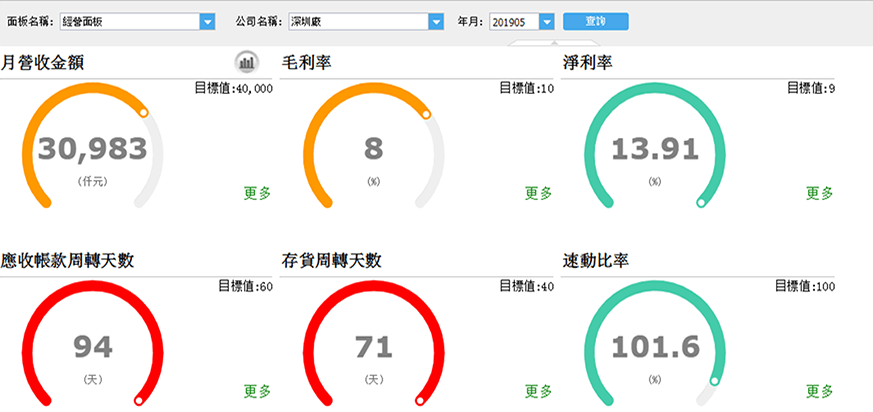
Task: Click the green 淨利率 gauge end marker
Action: [700, 204]
